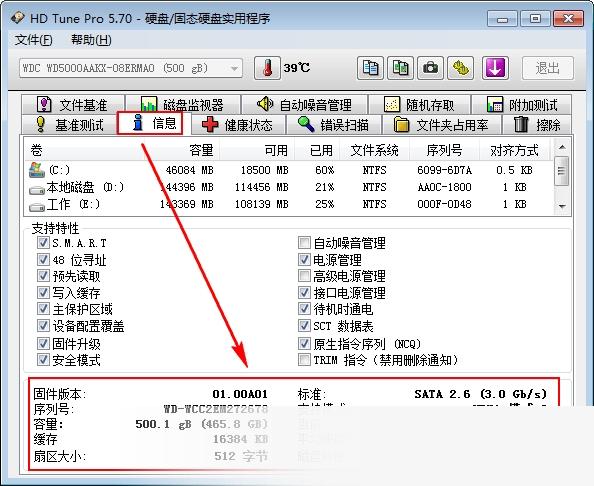Open the 文件基准 tab
This screenshot has height=486, width=594.
click(73, 105)
